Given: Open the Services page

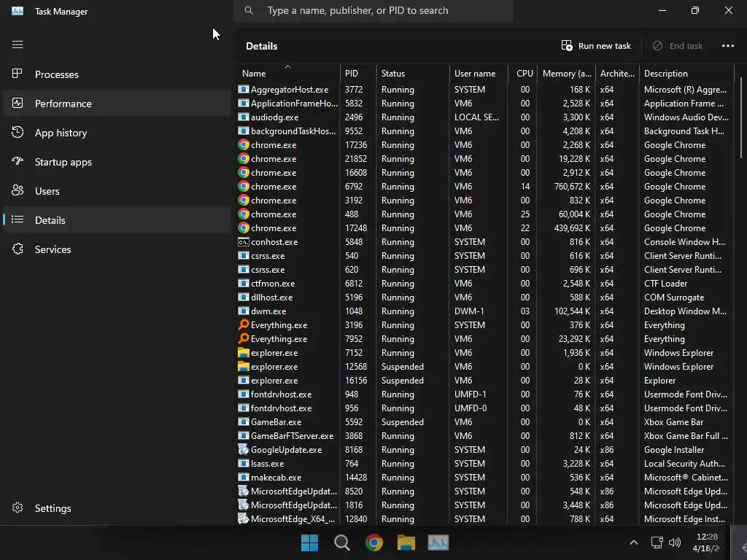Looking at the screenshot, I should 117,249.
